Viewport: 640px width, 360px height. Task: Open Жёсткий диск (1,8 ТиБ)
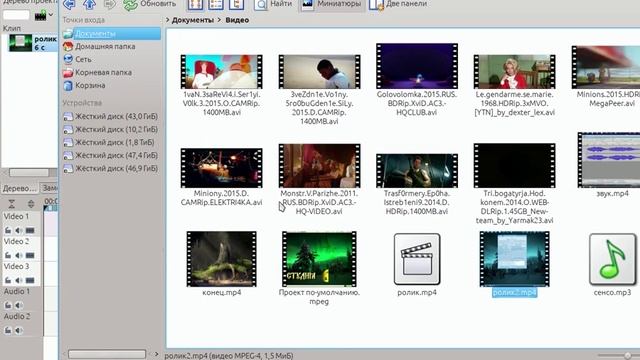pos(109,143)
